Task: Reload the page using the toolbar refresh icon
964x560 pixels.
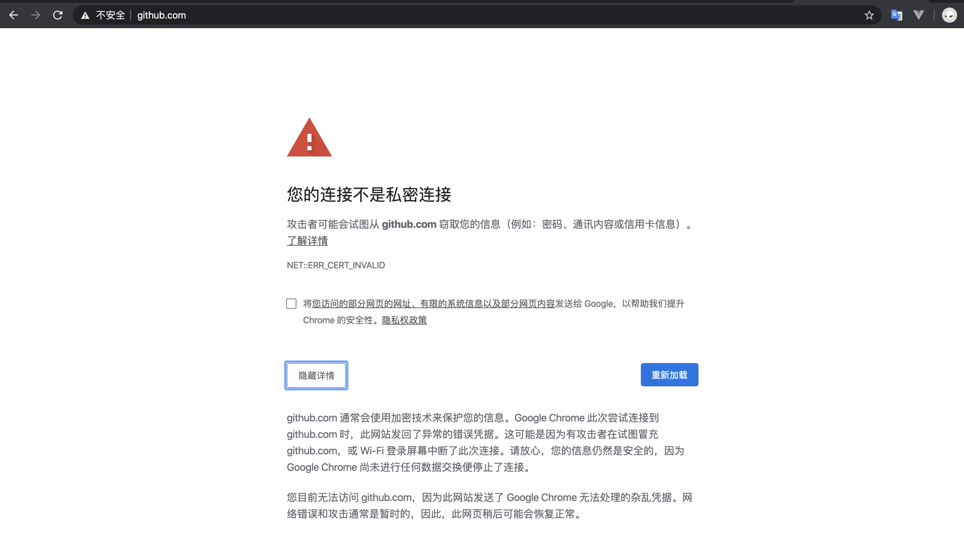Action: (58, 15)
